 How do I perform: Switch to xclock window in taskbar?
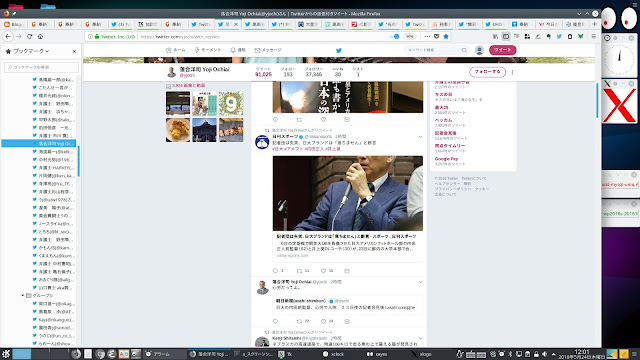tap(334, 354)
